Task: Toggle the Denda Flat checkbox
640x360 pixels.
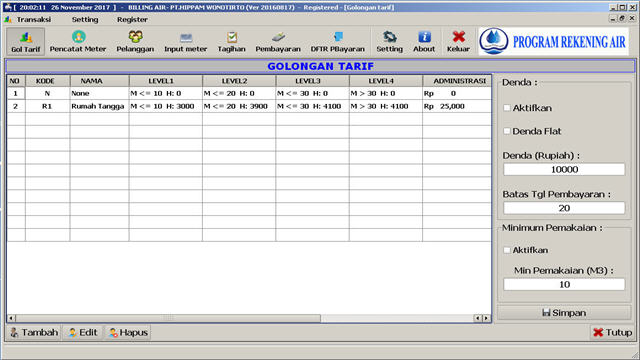Action: coord(507,131)
